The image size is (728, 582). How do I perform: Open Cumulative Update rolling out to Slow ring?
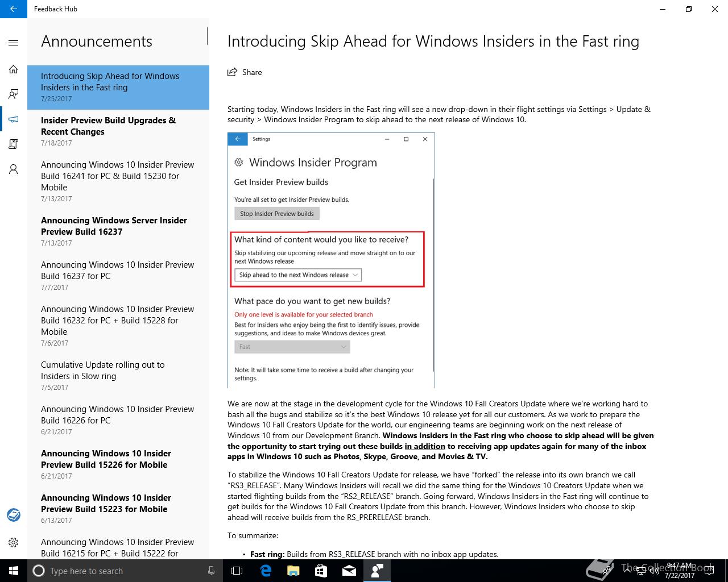(118, 376)
